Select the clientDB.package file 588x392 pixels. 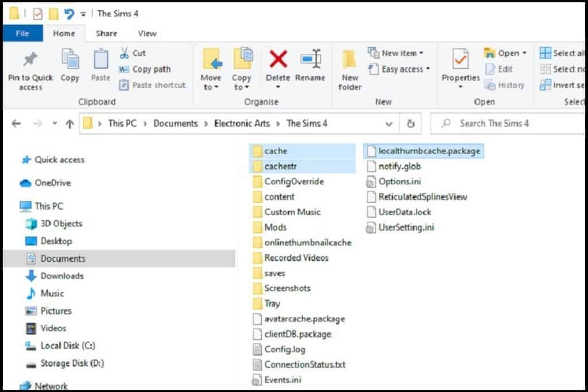point(292,334)
